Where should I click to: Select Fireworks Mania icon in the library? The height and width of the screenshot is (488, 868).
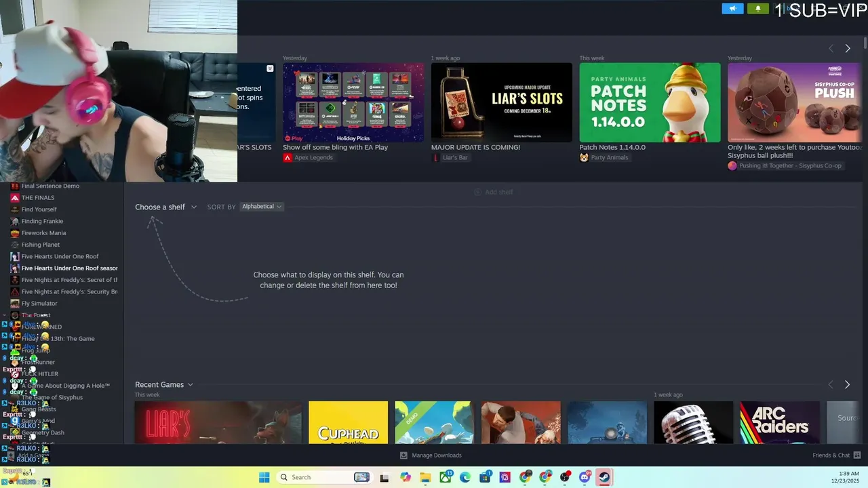click(x=15, y=233)
